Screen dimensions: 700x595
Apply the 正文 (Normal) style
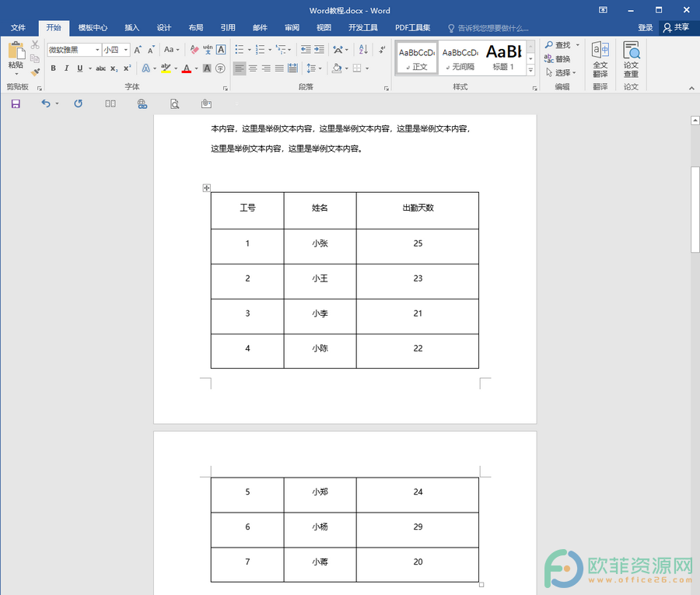[x=417, y=58]
